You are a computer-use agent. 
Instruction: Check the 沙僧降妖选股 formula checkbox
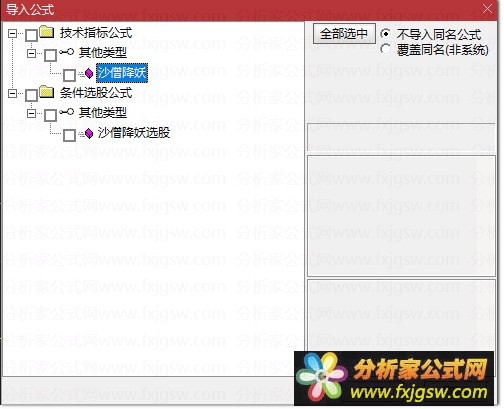(x=69, y=135)
